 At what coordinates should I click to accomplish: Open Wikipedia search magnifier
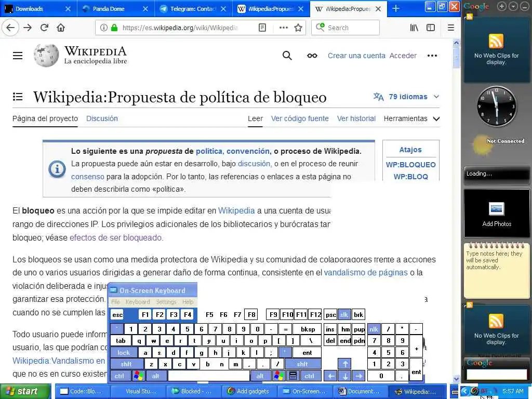pos(287,56)
